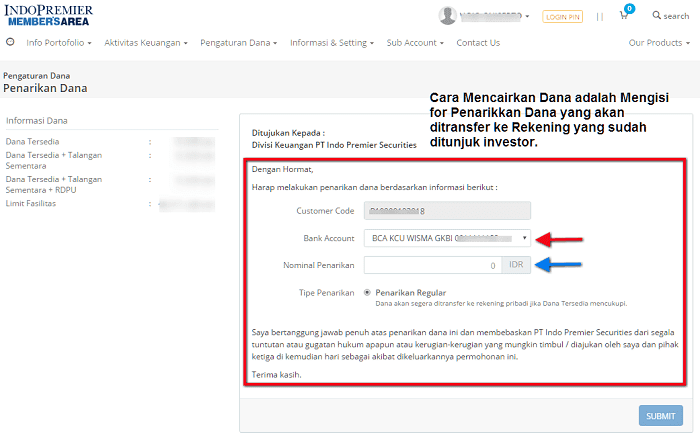Click the IDR currency label

(x=516, y=265)
